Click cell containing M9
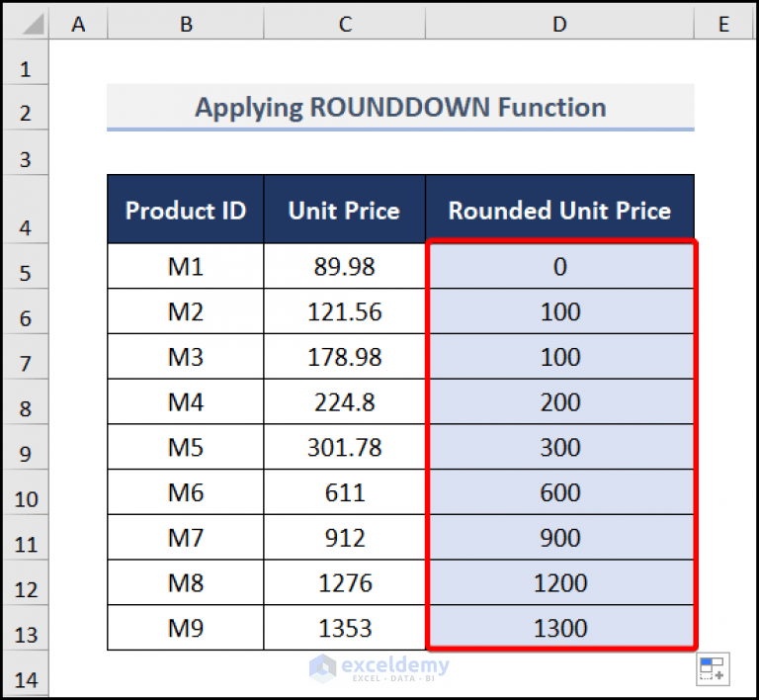The height and width of the screenshot is (700, 759). [x=186, y=628]
